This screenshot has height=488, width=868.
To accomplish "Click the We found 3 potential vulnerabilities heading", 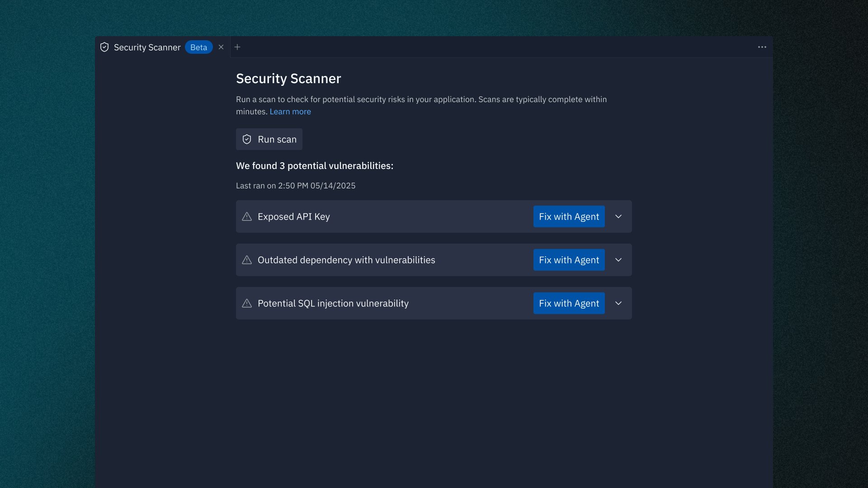I will pos(315,166).
